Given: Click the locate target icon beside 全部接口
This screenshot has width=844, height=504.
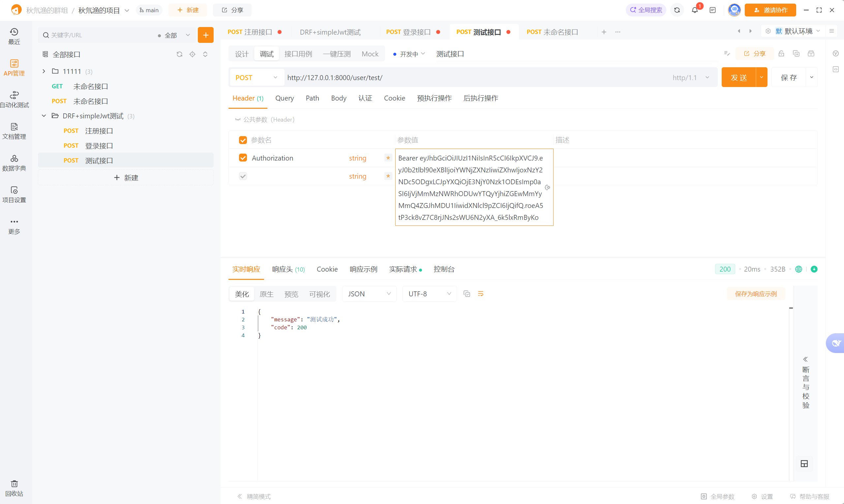Looking at the screenshot, I should (192, 54).
